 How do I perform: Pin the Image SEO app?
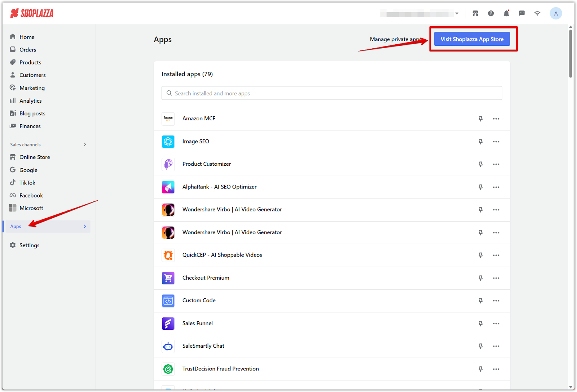tap(480, 142)
